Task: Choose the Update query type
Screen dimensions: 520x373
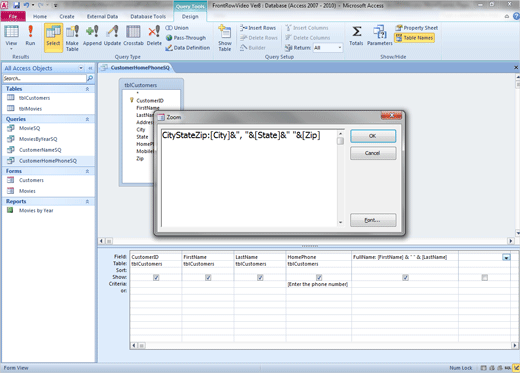Action: click(112, 36)
